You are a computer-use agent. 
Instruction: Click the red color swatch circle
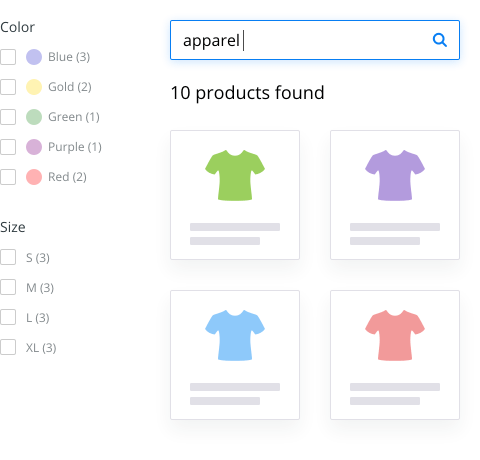click(x=34, y=177)
